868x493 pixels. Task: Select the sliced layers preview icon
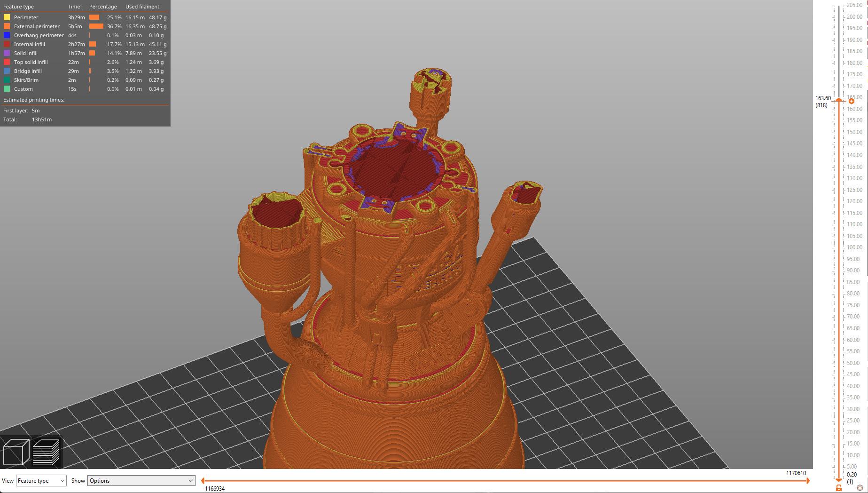pyautogui.click(x=46, y=452)
